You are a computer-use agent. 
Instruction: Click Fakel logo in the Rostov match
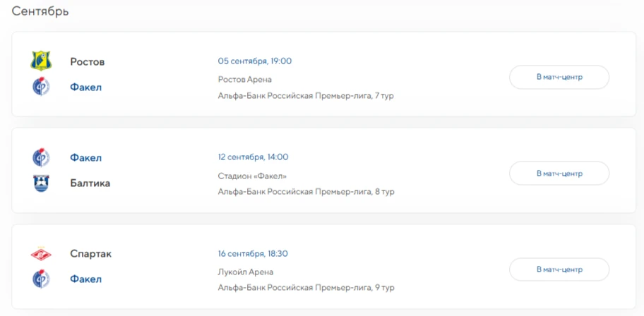(41, 87)
